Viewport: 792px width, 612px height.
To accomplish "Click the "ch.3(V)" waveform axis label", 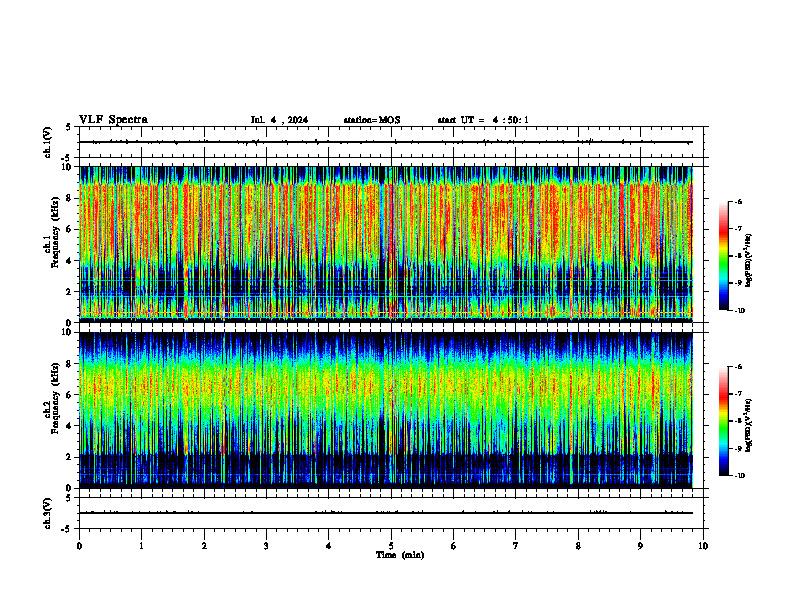I will pyautogui.click(x=48, y=513).
